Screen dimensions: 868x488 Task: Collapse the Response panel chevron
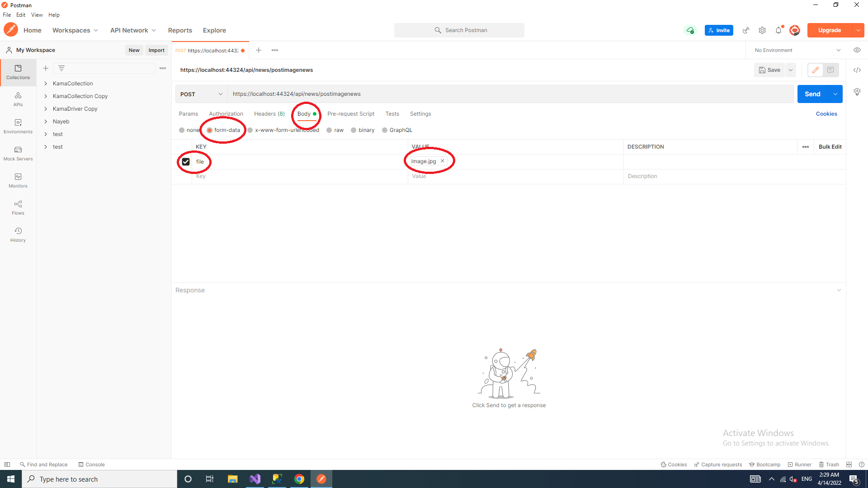(x=839, y=290)
